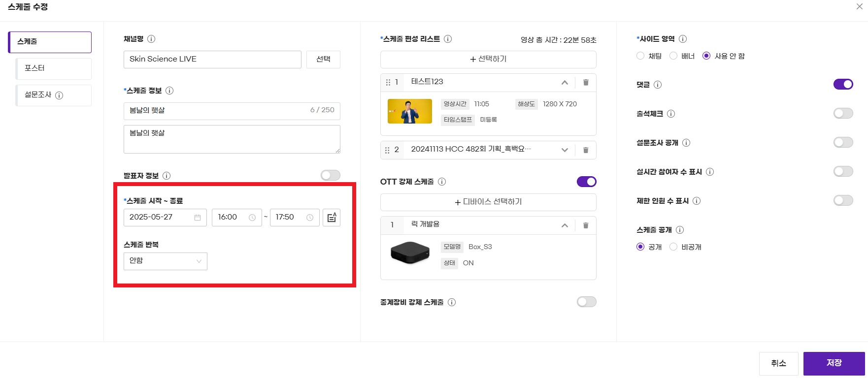
Task: Enable 발표자 정보 toggle
Action: [x=331, y=175]
